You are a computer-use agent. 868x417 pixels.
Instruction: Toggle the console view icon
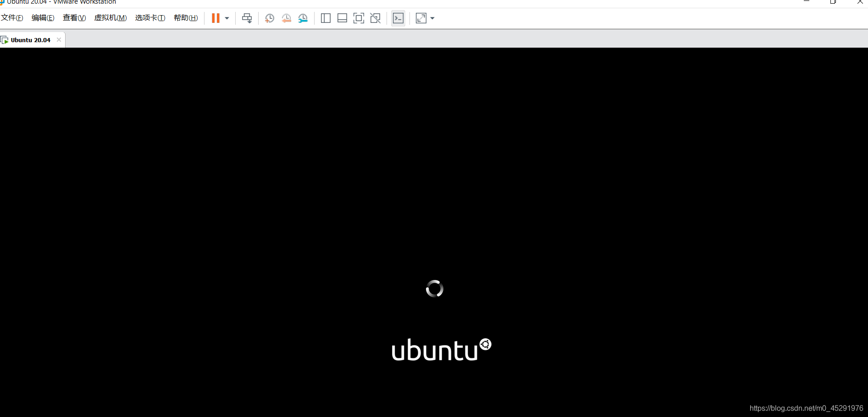pos(398,18)
